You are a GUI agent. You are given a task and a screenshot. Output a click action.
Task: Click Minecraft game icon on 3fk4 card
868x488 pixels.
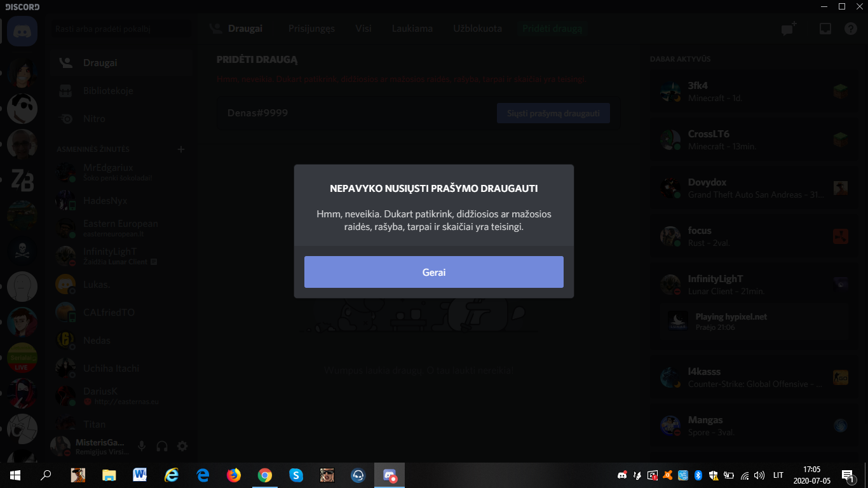841,91
